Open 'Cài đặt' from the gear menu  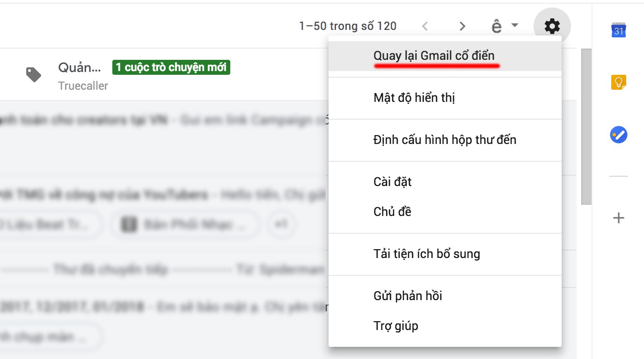[392, 182]
